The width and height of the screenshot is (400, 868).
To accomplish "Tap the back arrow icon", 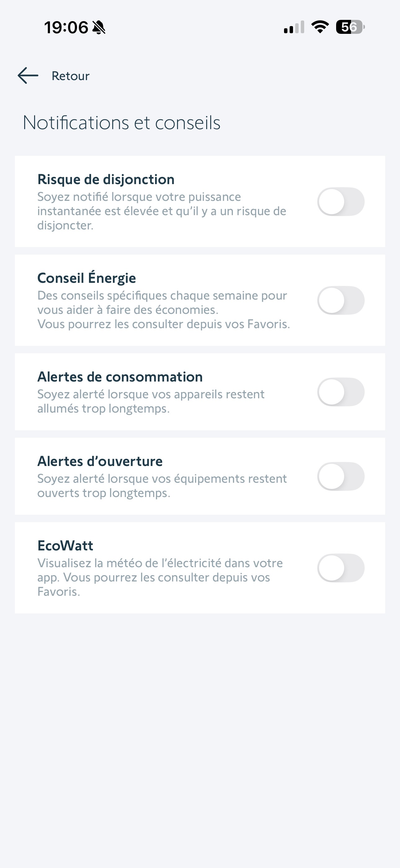I will pyautogui.click(x=28, y=75).
